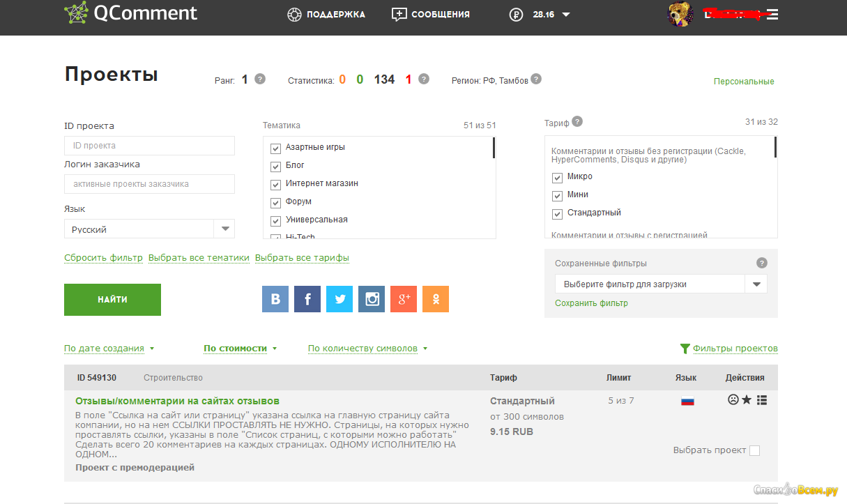
Task: Check the Выбрать проект checkbox
Action: click(754, 450)
